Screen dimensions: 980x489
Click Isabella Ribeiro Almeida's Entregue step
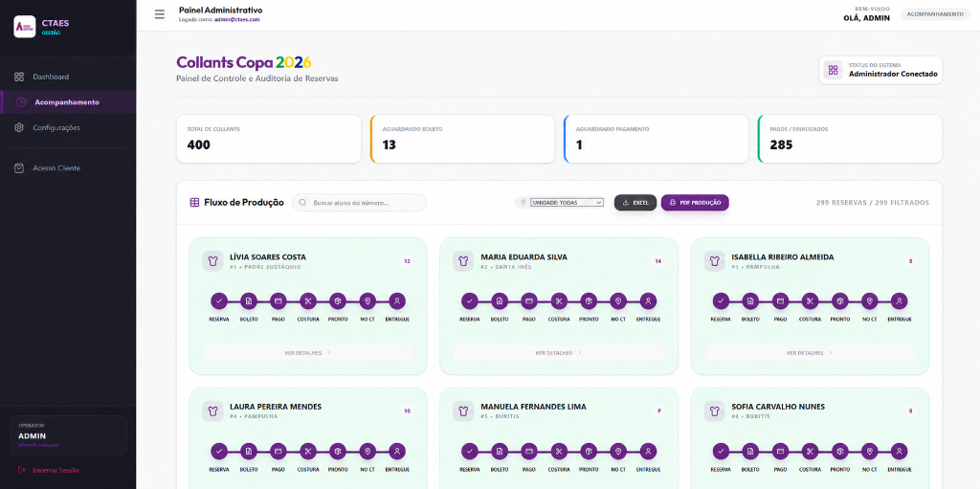click(899, 301)
